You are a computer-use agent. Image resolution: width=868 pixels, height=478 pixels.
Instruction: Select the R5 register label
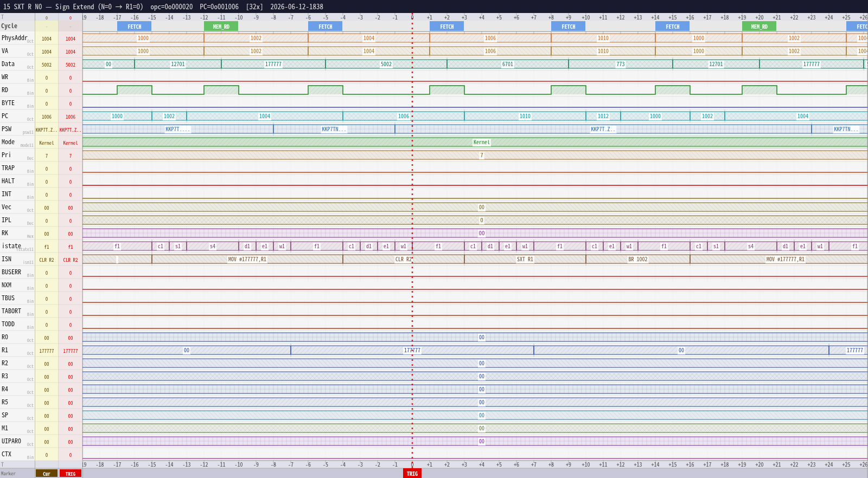pyautogui.click(x=5, y=402)
